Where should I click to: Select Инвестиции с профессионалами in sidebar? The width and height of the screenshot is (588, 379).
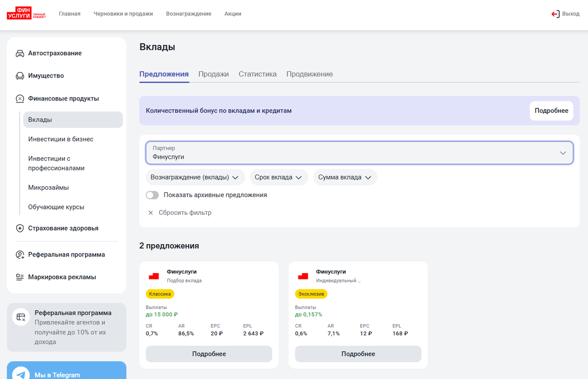pos(56,163)
